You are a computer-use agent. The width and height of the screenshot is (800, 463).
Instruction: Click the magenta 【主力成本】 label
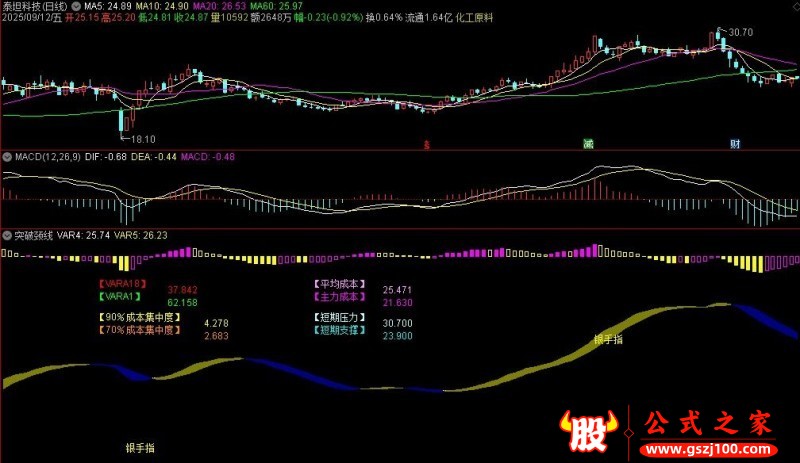(340, 296)
